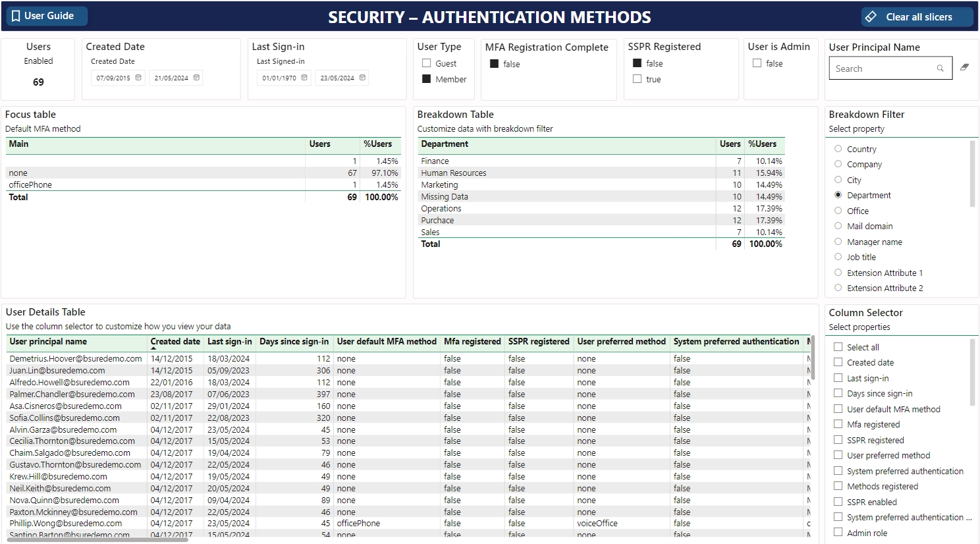The image size is (980, 544).
Task: Sort details table by Days since sign-in
Action: 294,342
